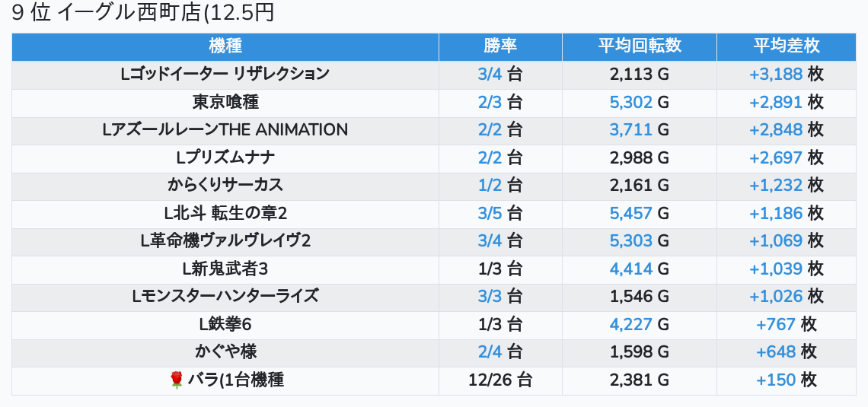Open the 3/4 win rate for Lゴッドイーター

click(x=490, y=74)
